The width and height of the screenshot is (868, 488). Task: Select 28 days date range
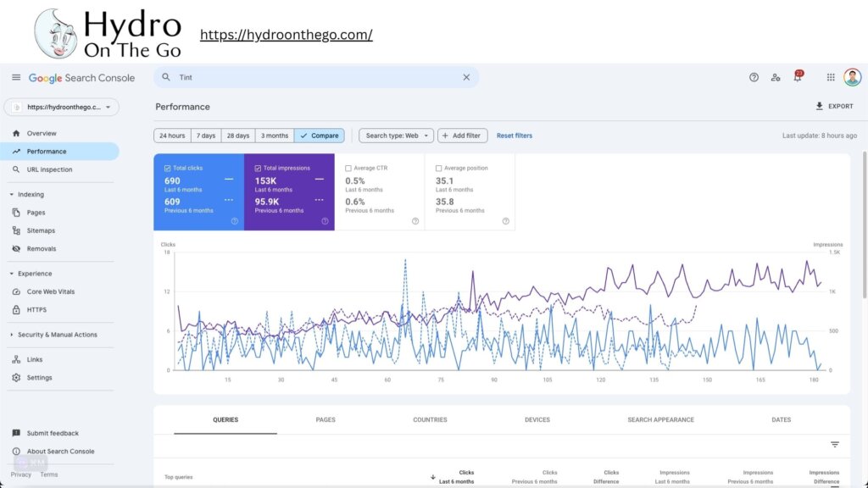click(238, 136)
